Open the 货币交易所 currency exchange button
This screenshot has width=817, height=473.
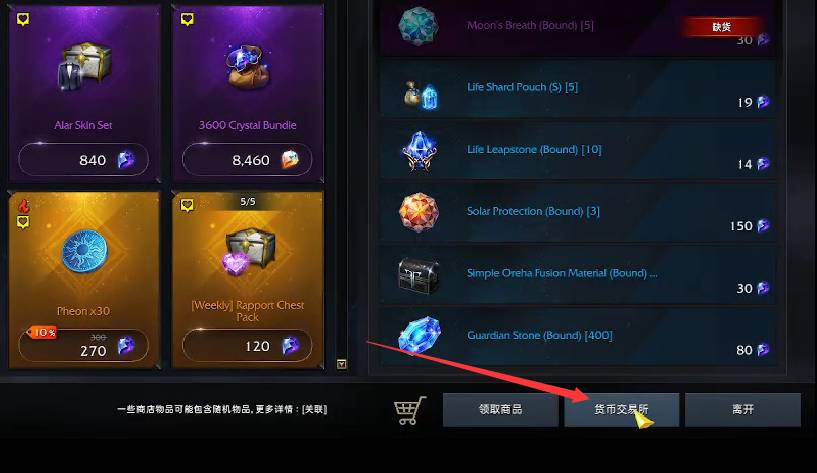(x=622, y=410)
